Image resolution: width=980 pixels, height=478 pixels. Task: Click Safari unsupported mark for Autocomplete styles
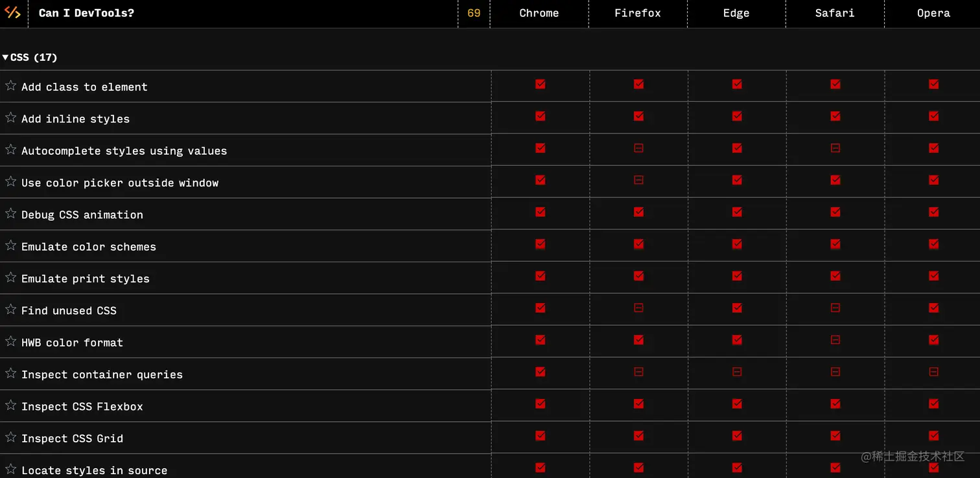click(835, 148)
